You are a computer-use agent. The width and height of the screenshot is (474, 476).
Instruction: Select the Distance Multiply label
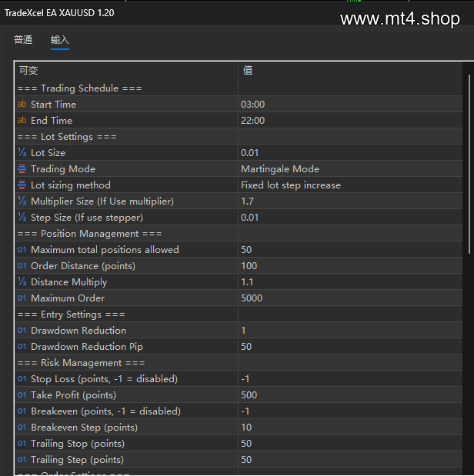point(69,282)
